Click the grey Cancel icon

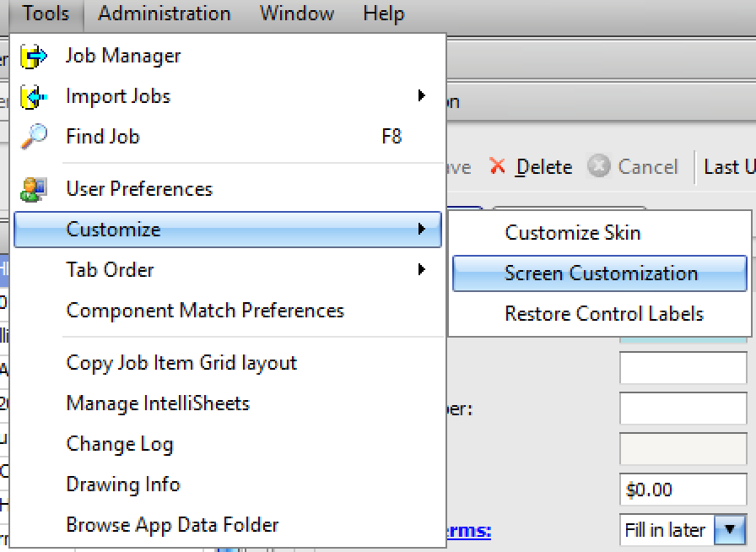[x=598, y=167]
